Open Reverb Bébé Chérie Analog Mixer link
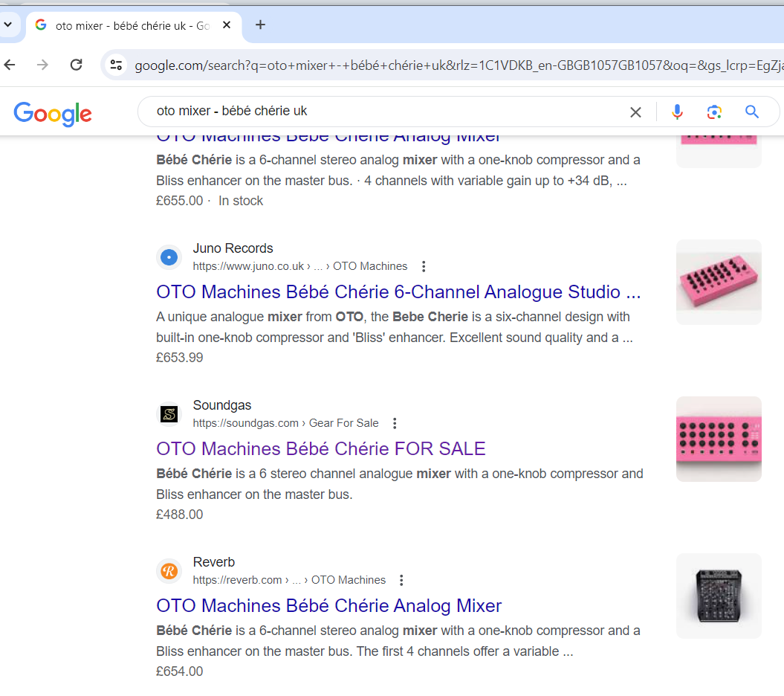The width and height of the screenshot is (784, 696). point(328,605)
